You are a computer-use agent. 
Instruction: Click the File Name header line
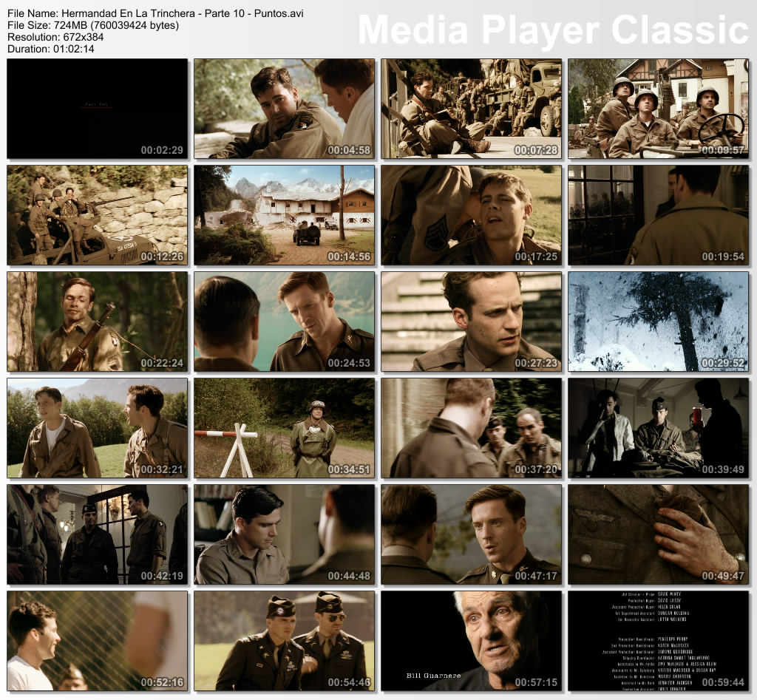(155, 13)
